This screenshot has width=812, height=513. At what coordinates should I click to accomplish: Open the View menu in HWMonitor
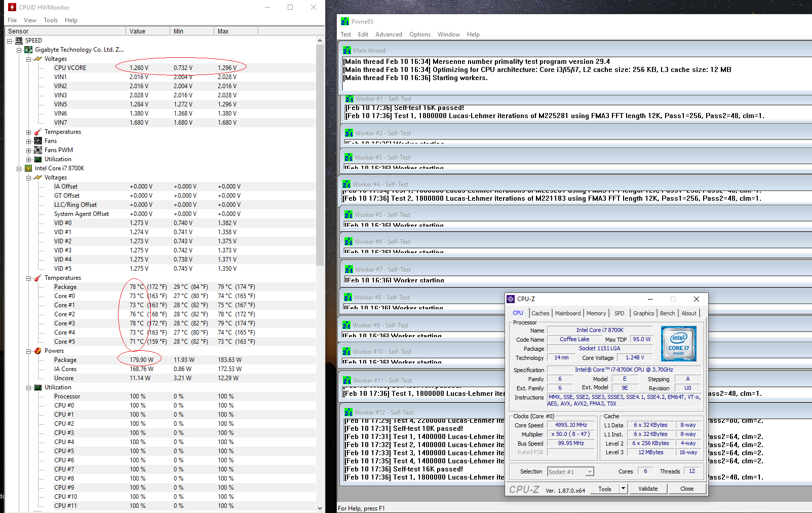click(x=30, y=20)
